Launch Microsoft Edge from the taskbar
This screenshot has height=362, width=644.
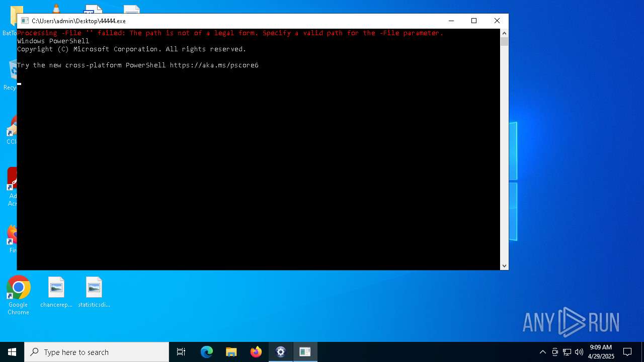click(207, 352)
